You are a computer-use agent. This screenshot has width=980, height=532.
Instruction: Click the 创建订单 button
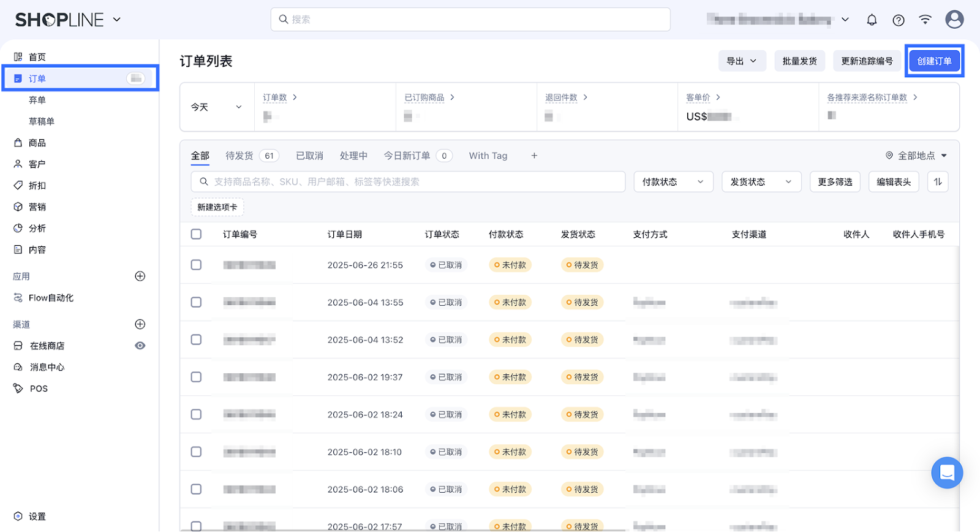934,61
